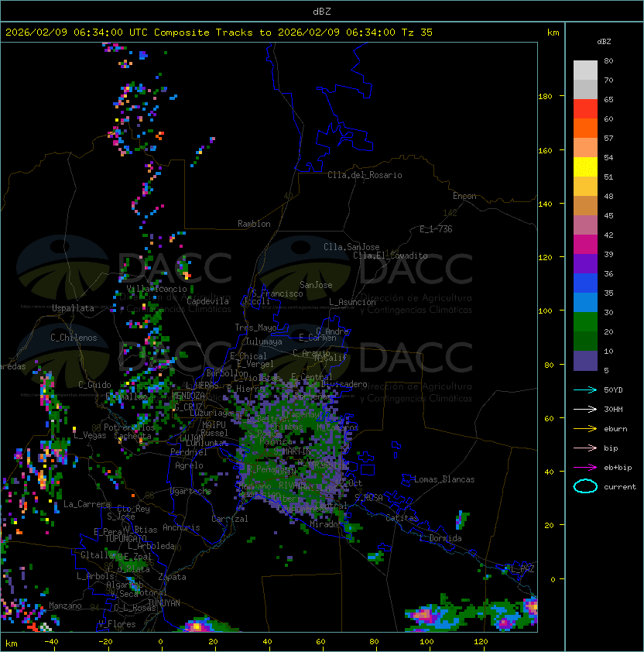Click the 'dBZ' heading above color scale

point(604,42)
